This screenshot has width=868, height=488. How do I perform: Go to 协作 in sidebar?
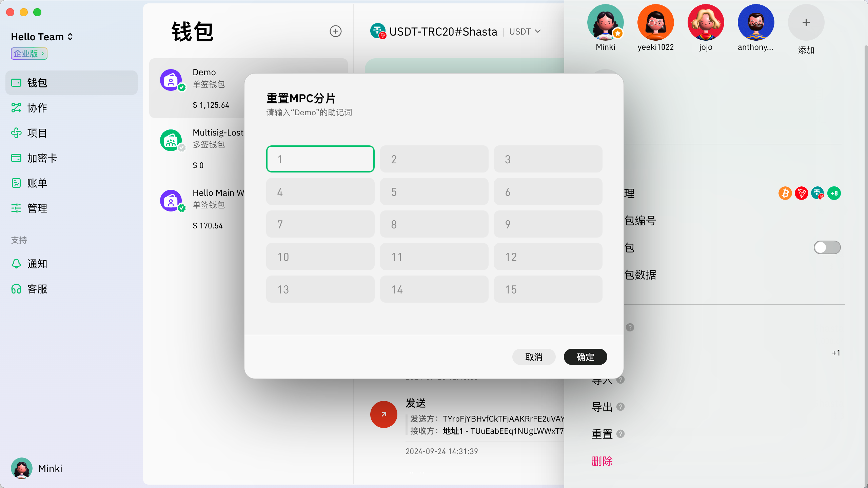pyautogui.click(x=37, y=108)
